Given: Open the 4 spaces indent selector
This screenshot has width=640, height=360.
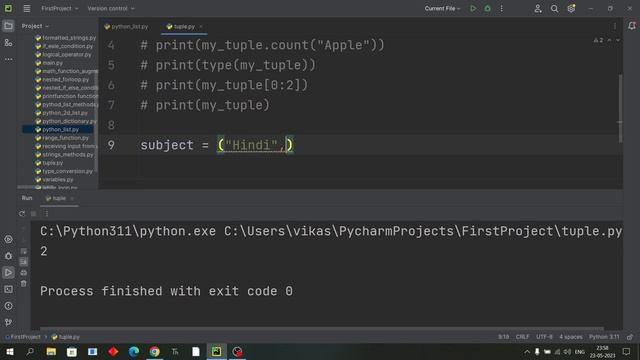Looking at the screenshot, I should point(571,337).
